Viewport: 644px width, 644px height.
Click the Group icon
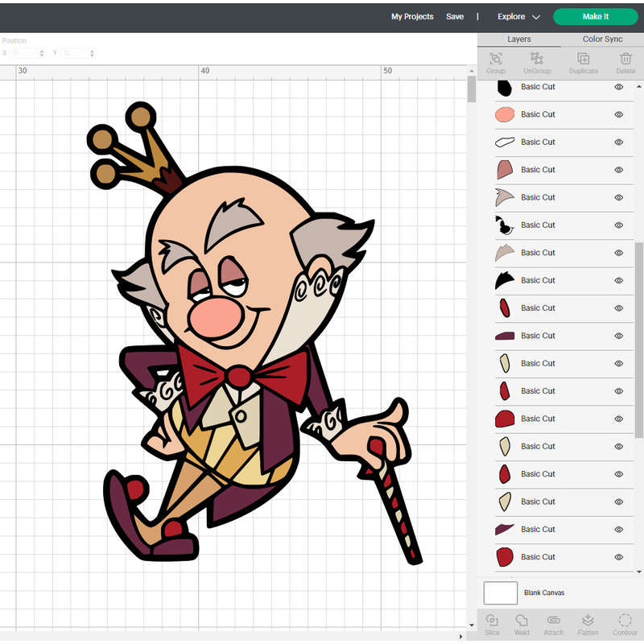pos(495,63)
